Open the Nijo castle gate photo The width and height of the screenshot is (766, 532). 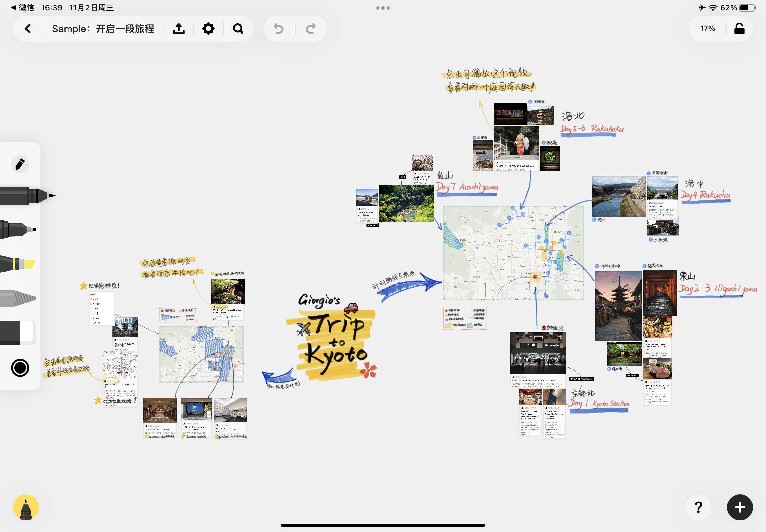click(x=662, y=227)
